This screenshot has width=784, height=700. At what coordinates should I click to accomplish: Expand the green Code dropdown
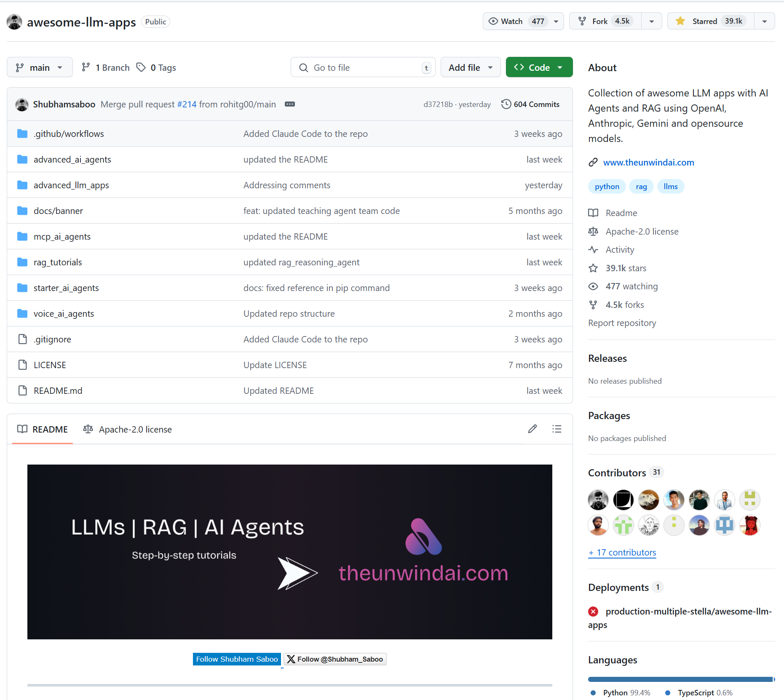pyautogui.click(x=561, y=67)
